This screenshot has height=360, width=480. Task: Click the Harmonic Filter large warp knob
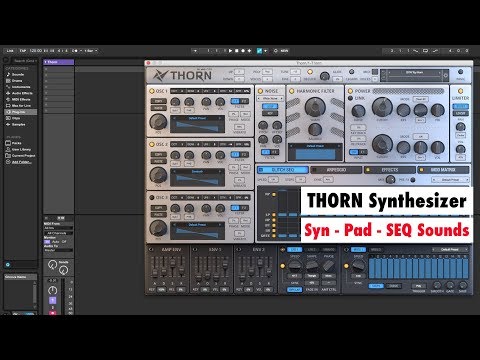(x=315, y=107)
